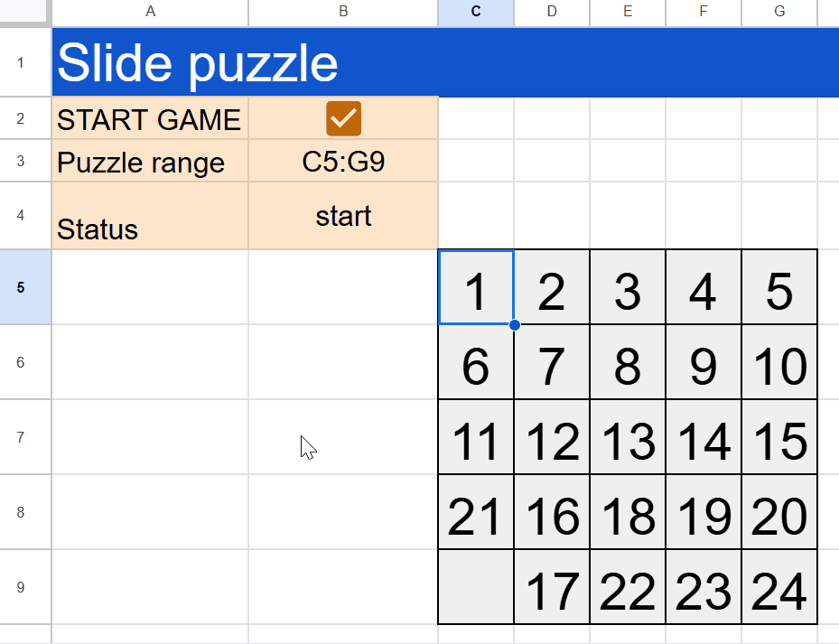This screenshot has height=644, width=839.
Task: Select column A header
Action: (150, 13)
